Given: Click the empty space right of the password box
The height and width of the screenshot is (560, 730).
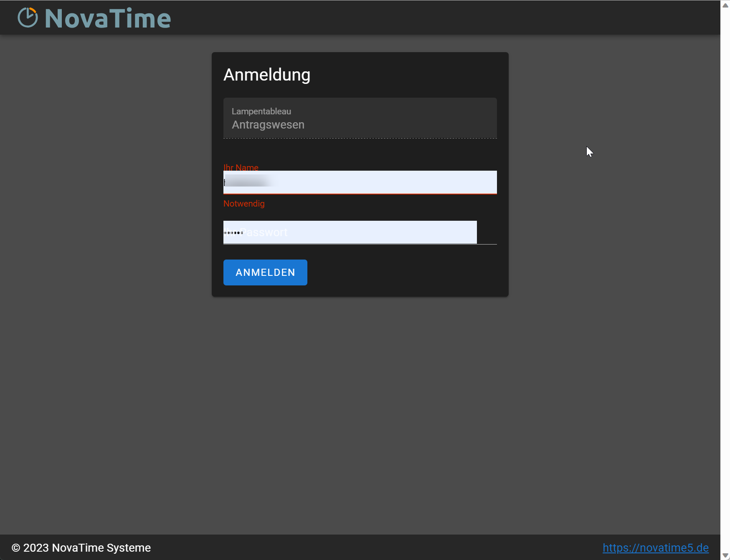Looking at the screenshot, I should coord(487,232).
